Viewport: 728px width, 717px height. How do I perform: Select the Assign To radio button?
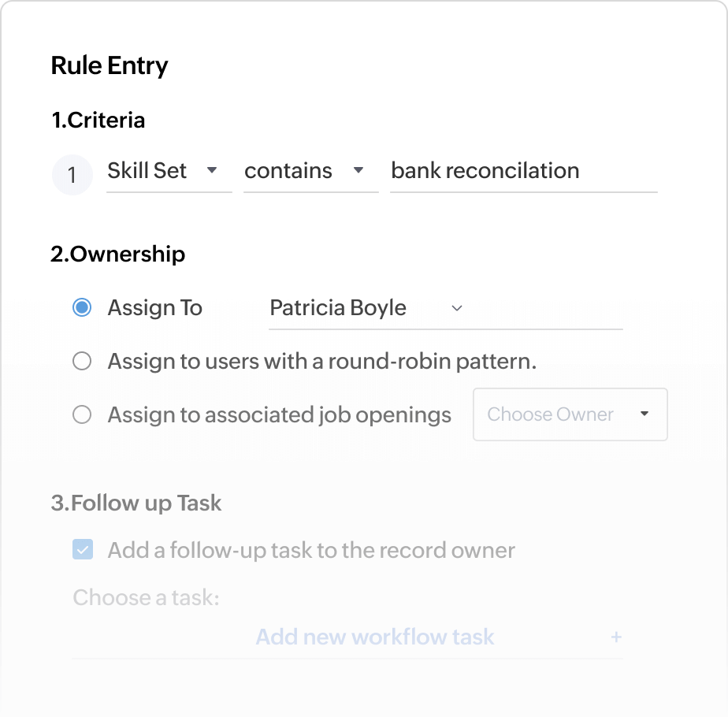point(82,307)
